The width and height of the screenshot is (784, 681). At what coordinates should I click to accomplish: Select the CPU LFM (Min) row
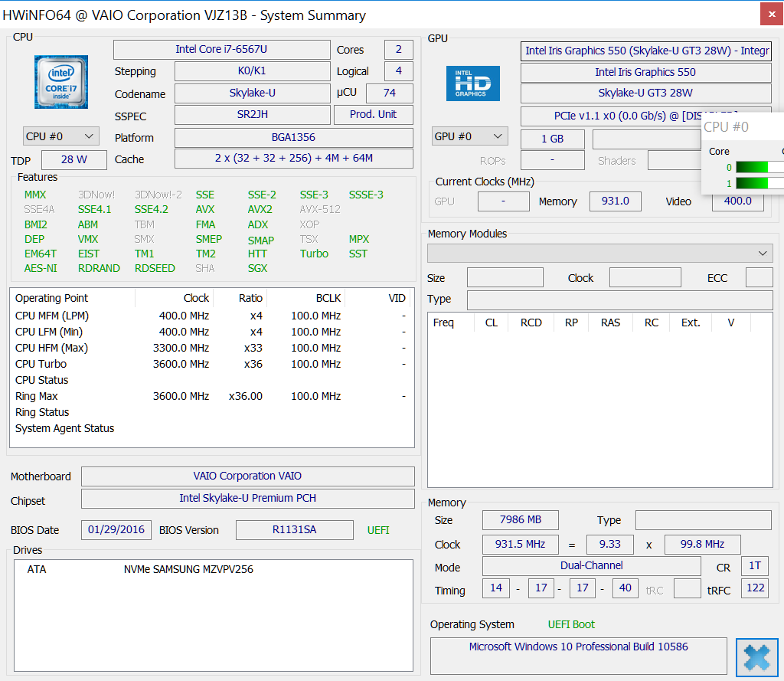(x=212, y=332)
